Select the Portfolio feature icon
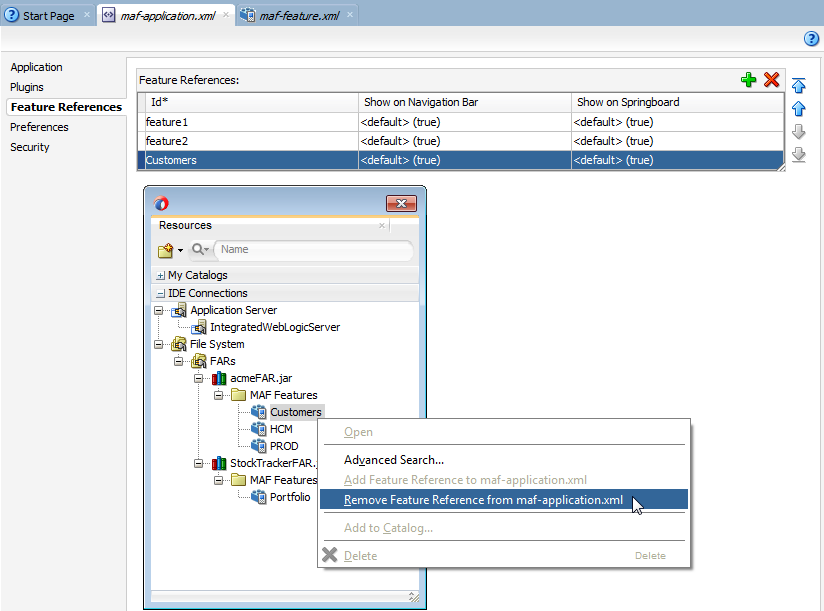Viewport: 824px width, 611px height. (259, 497)
